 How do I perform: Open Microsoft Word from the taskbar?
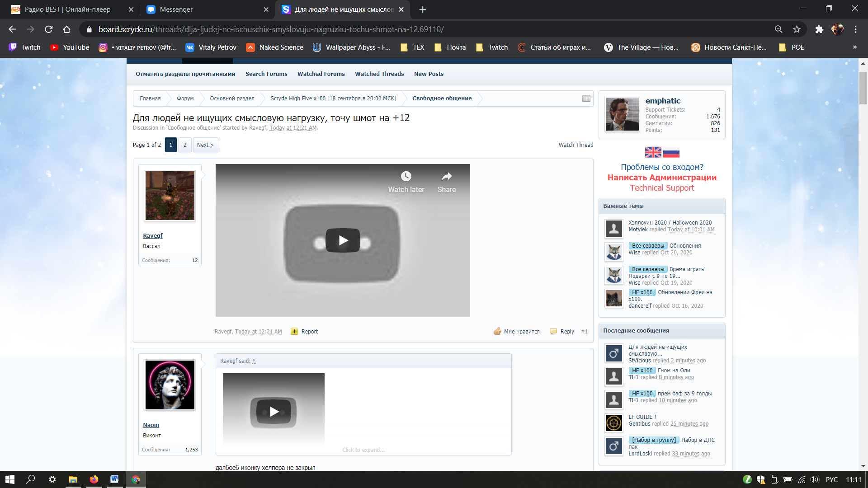point(114,479)
